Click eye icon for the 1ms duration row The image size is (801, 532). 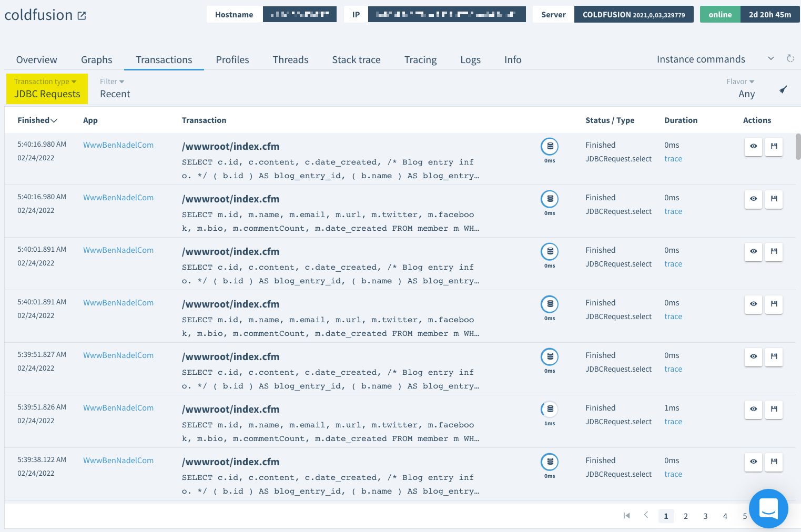click(x=753, y=409)
